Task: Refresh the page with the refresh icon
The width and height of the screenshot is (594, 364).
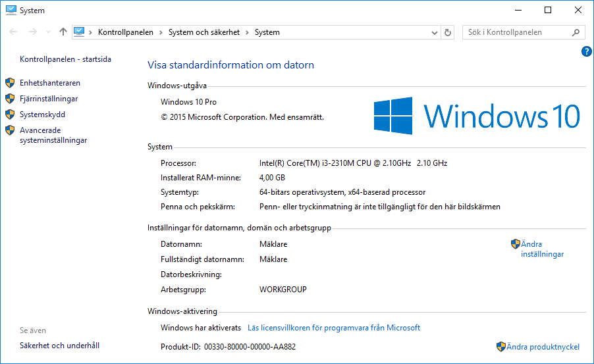Action: [447, 32]
